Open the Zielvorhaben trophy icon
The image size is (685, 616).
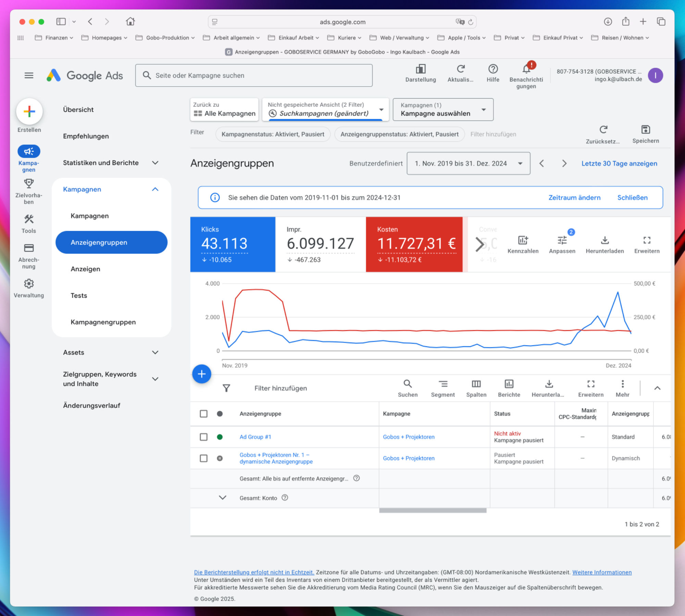tap(29, 184)
